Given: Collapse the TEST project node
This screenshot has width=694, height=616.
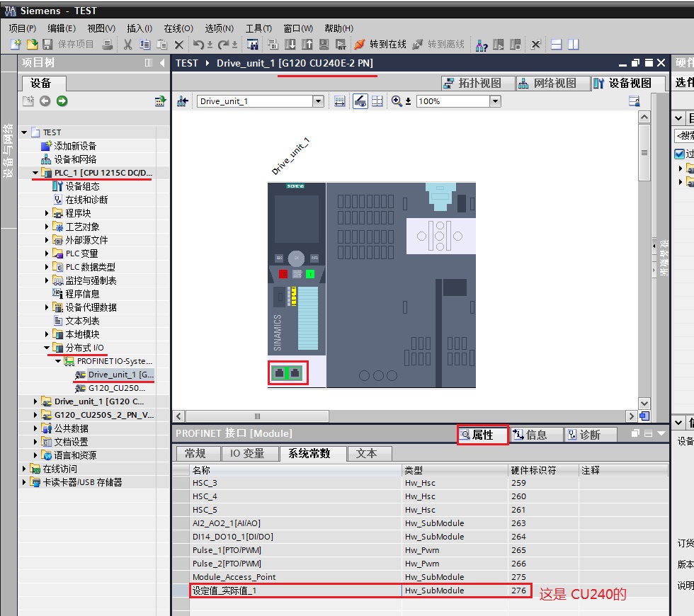Looking at the screenshot, I should click(24, 132).
